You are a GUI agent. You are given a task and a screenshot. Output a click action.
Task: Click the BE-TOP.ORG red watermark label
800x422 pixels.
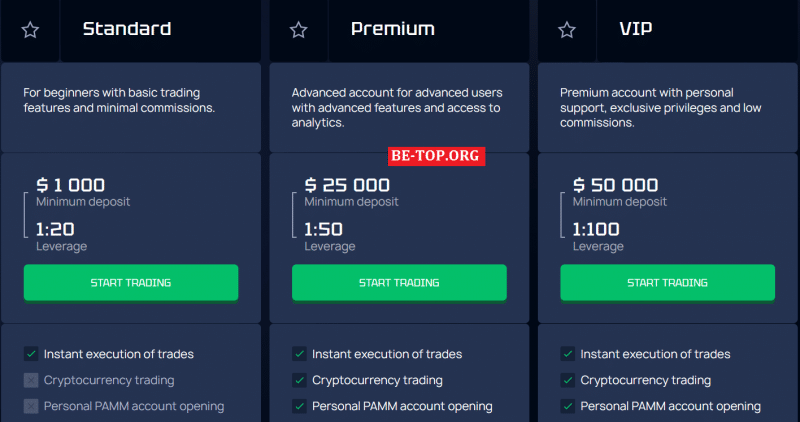[x=436, y=156]
